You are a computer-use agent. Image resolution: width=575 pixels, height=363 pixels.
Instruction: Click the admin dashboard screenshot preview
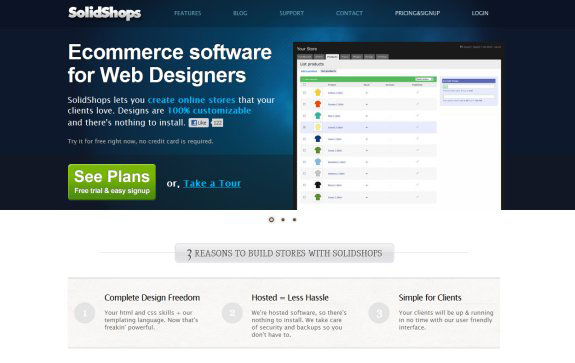tap(399, 126)
